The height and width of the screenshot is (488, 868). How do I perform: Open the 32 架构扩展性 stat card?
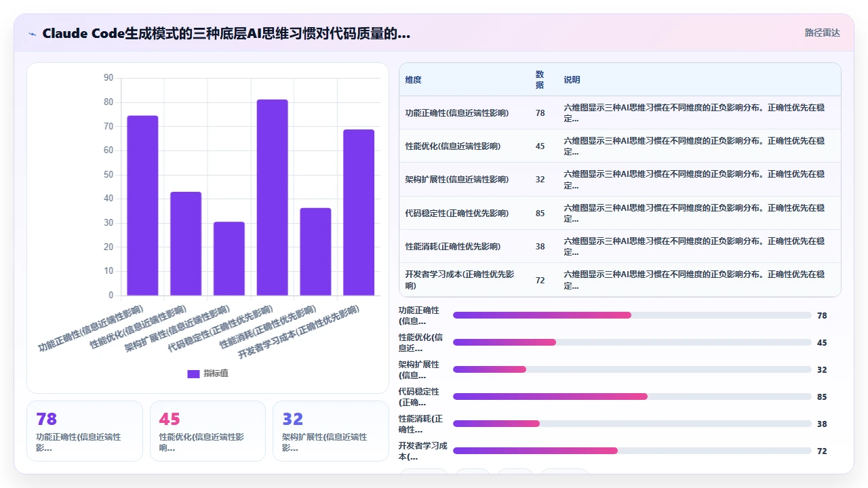(x=331, y=431)
